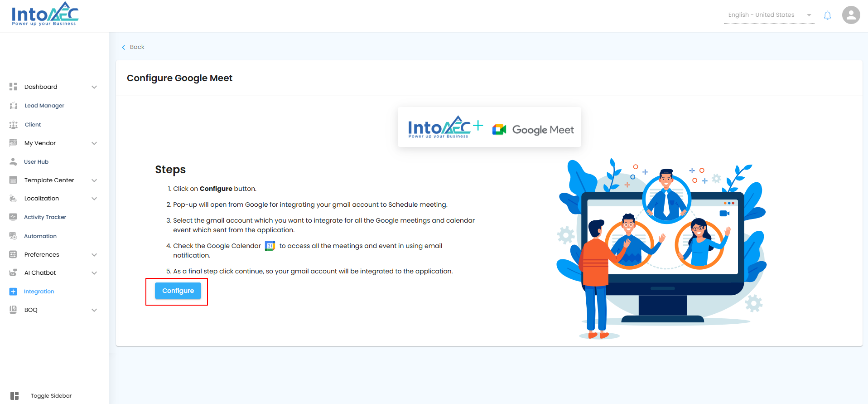Click step text 'Click on Configure button.'
868x404 pixels.
pyautogui.click(x=215, y=189)
